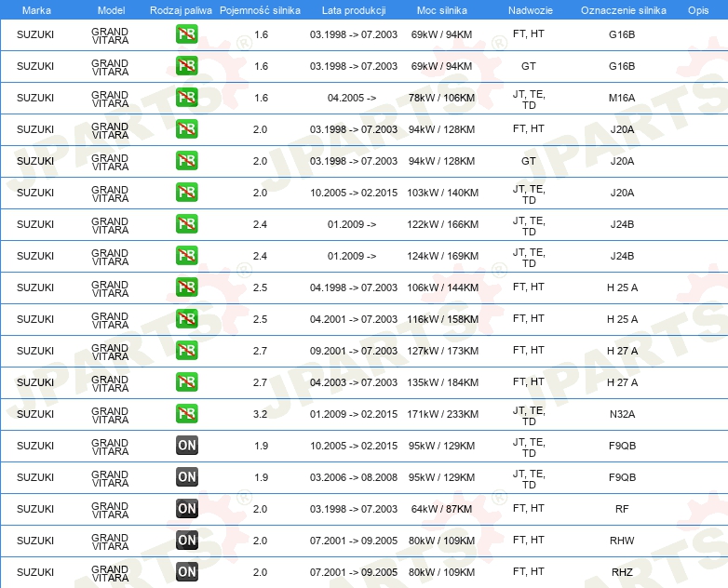Click petrol icon in the 103kW / 140KM row

[x=186, y=193]
